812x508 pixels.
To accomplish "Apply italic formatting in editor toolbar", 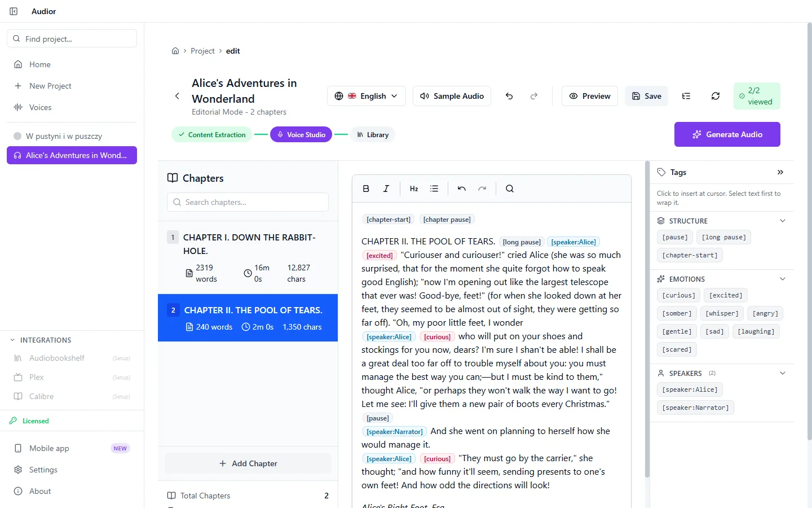I will tap(386, 189).
